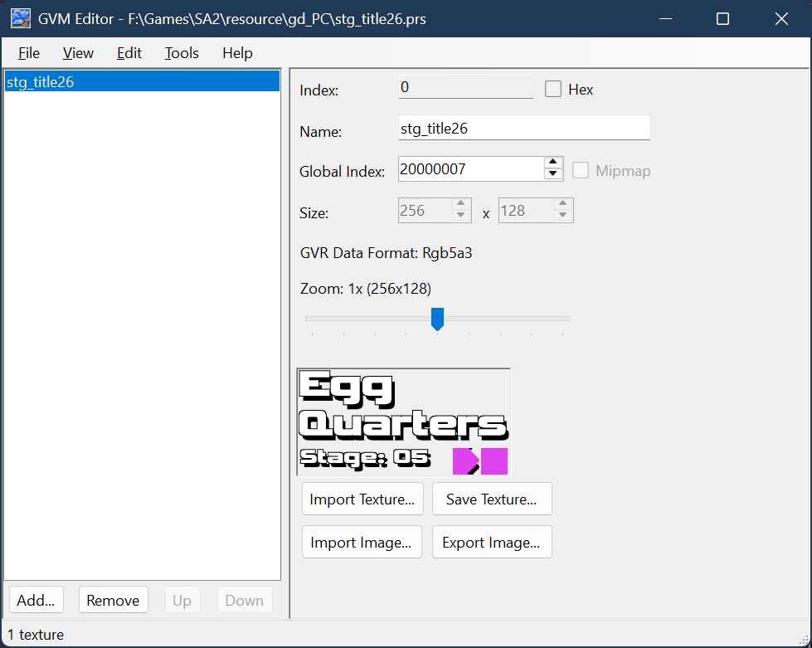The height and width of the screenshot is (648, 812).
Task: Enable the Hex checkbox
Action: pos(553,90)
